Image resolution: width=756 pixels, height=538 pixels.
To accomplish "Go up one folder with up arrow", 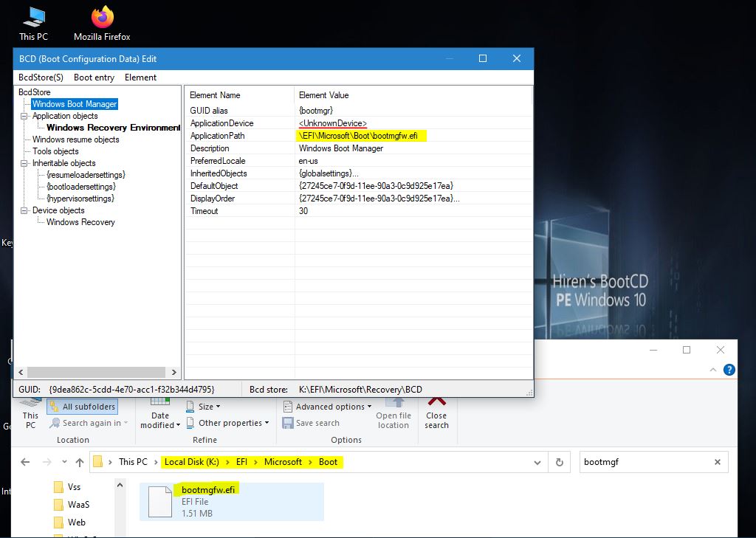I will [80, 462].
